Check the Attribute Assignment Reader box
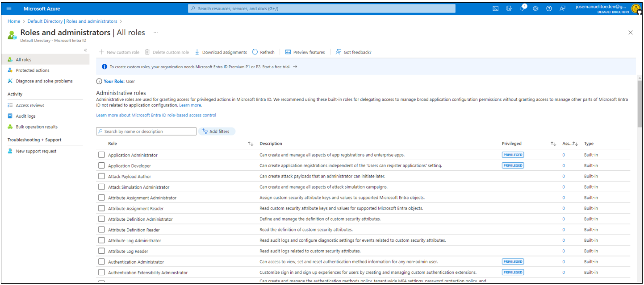Viewport: 644px width, 285px height. (x=101, y=208)
